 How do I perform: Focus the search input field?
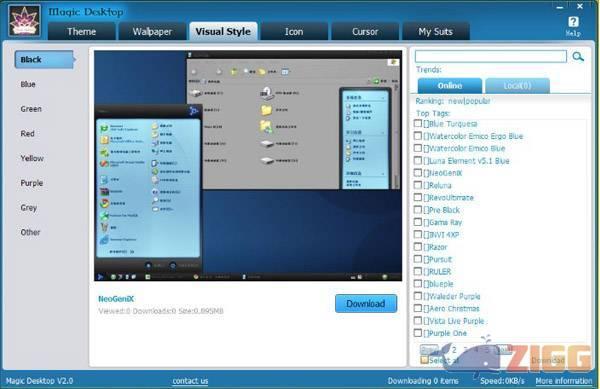491,57
